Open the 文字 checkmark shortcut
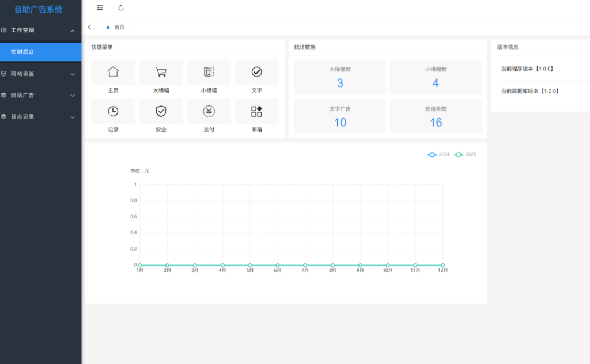590x364 pixels. 256,72
